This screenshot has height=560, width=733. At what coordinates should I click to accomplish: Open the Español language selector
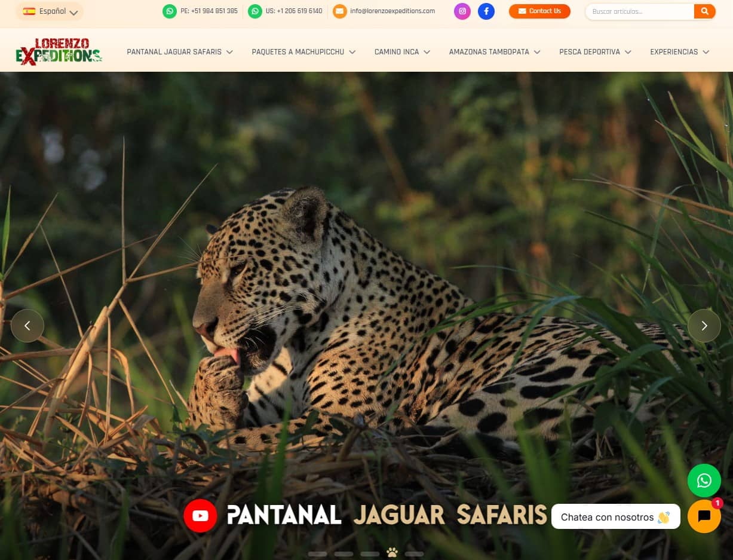49,11
